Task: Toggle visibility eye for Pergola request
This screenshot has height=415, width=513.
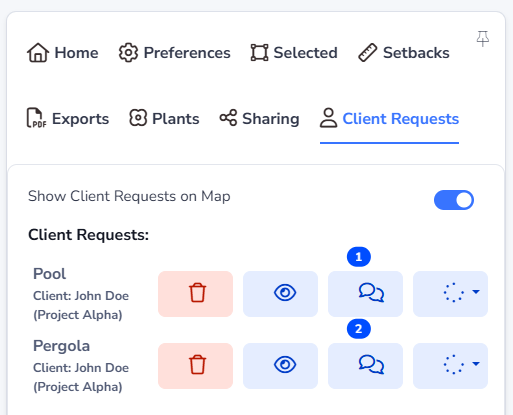Action: click(280, 366)
